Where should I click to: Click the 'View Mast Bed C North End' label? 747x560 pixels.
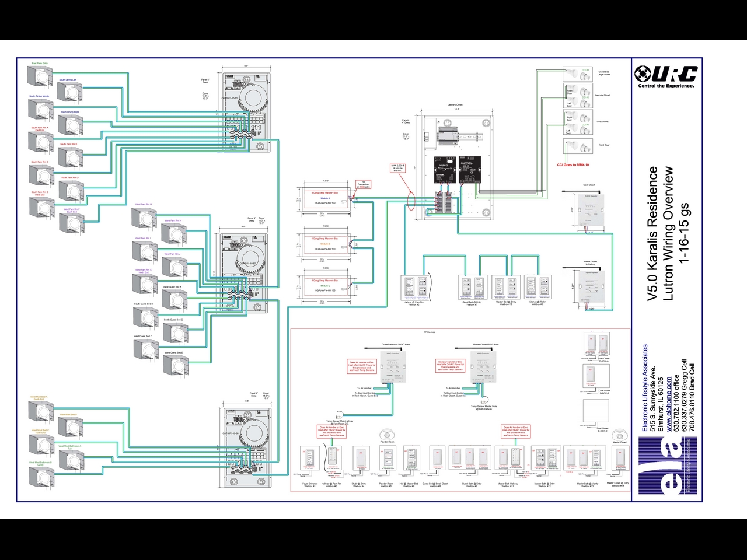click(x=40, y=432)
